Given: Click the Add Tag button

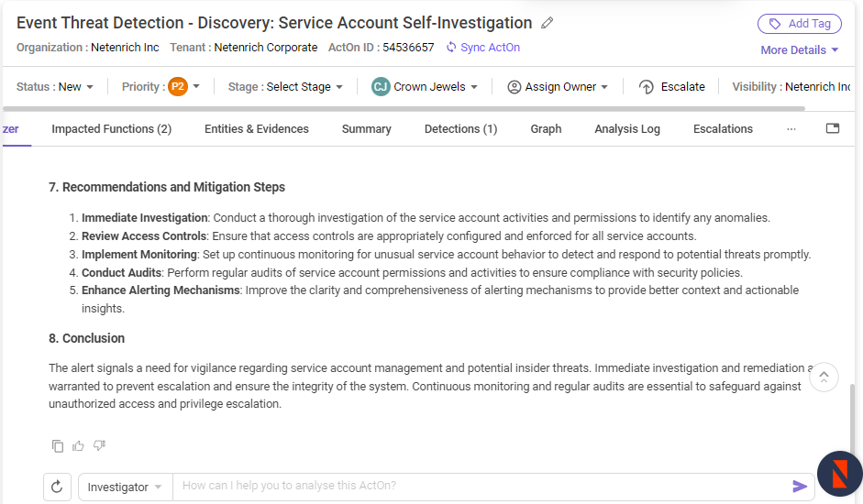Looking at the screenshot, I should click(x=799, y=24).
